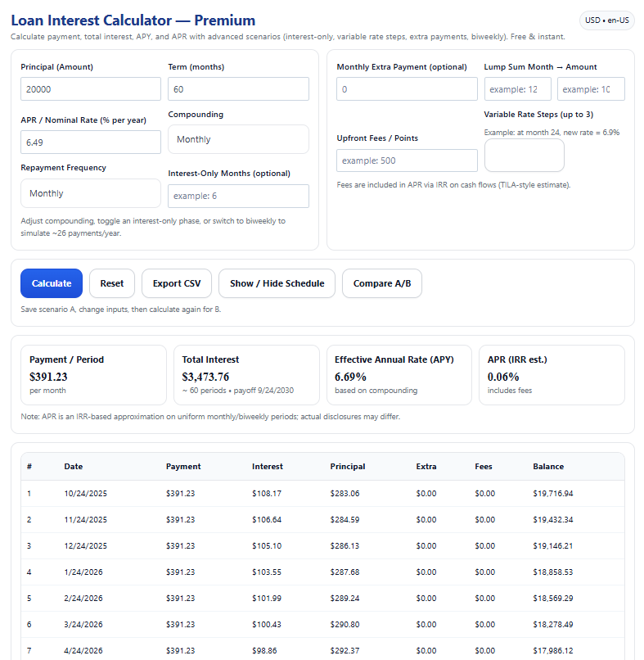644x660 pixels.
Task: Edit the APR / Nominal Rate field
Action: [91, 142]
